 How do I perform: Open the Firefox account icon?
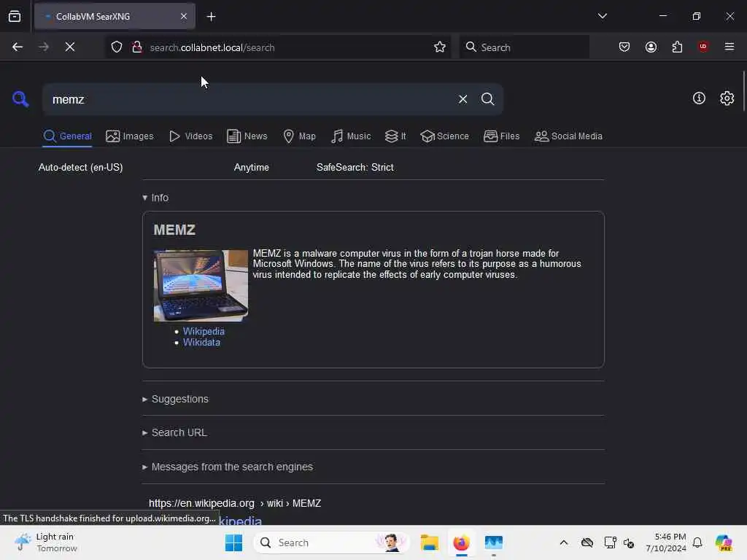pos(651,47)
